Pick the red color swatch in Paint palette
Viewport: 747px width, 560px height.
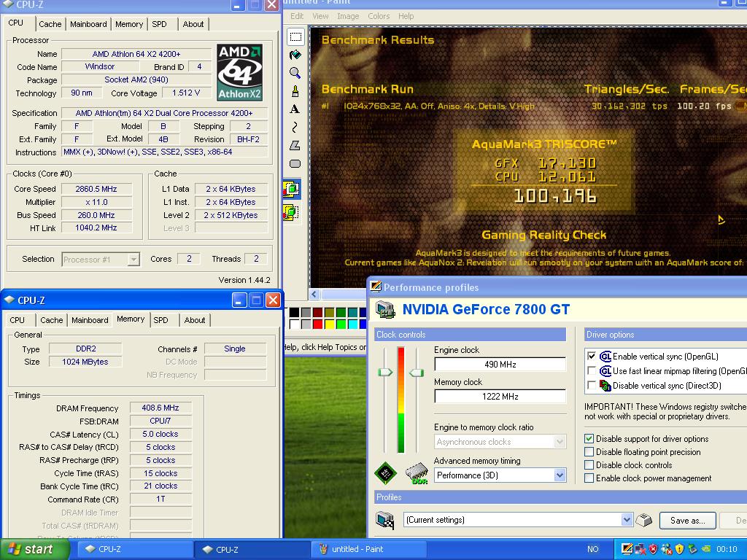point(318,324)
